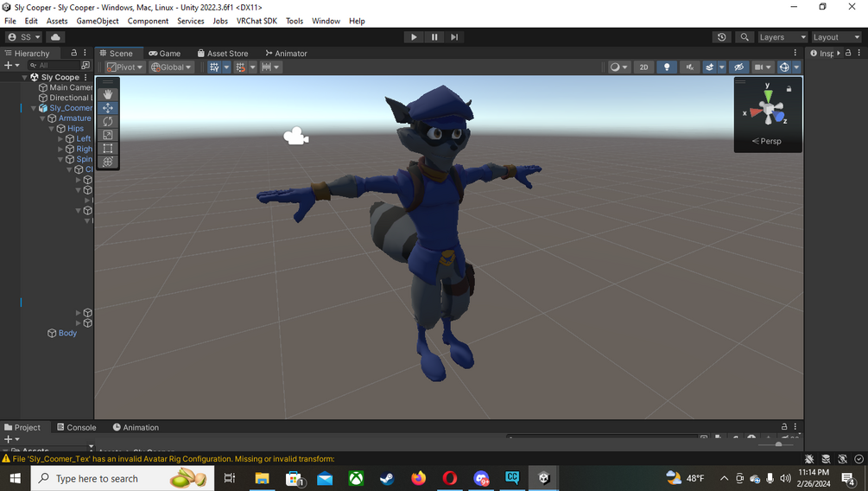Select the Rect tool
This screenshot has height=491, width=868.
pos(108,149)
